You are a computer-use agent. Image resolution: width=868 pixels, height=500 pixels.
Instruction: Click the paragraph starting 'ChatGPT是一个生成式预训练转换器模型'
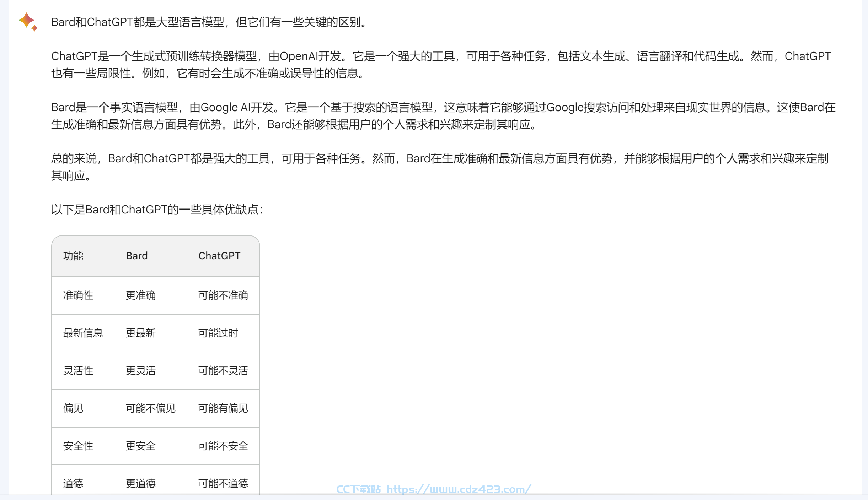441,65
